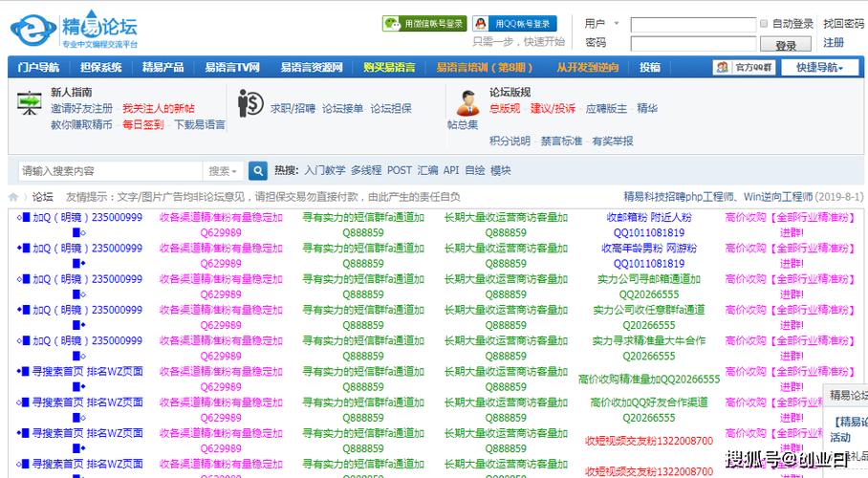Select the 自绘 hot search term
868x478 pixels.
[x=475, y=170]
